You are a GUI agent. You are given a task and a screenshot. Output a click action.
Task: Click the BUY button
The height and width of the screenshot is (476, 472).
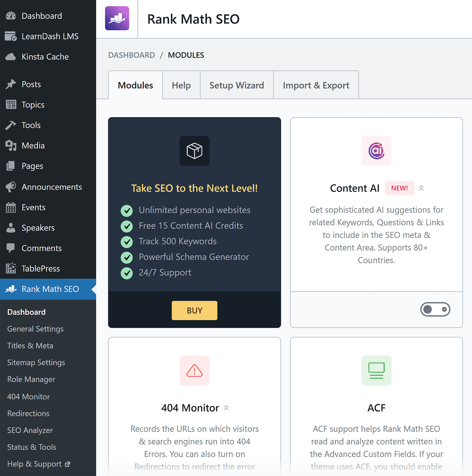[194, 310]
